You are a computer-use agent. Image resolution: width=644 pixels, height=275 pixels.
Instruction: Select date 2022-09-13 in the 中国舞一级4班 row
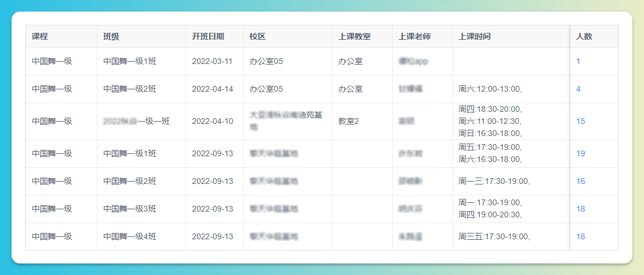tap(213, 237)
